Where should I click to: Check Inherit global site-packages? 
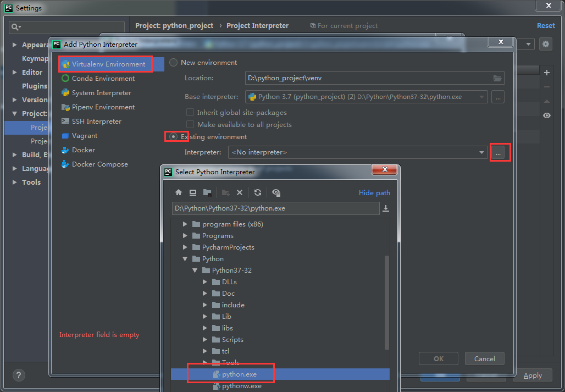(190, 112)
